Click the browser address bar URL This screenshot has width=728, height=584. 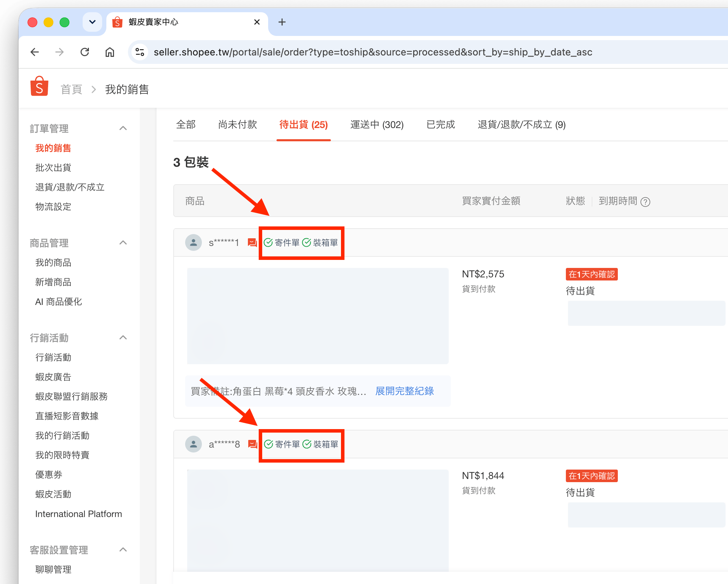coord(373,52)
